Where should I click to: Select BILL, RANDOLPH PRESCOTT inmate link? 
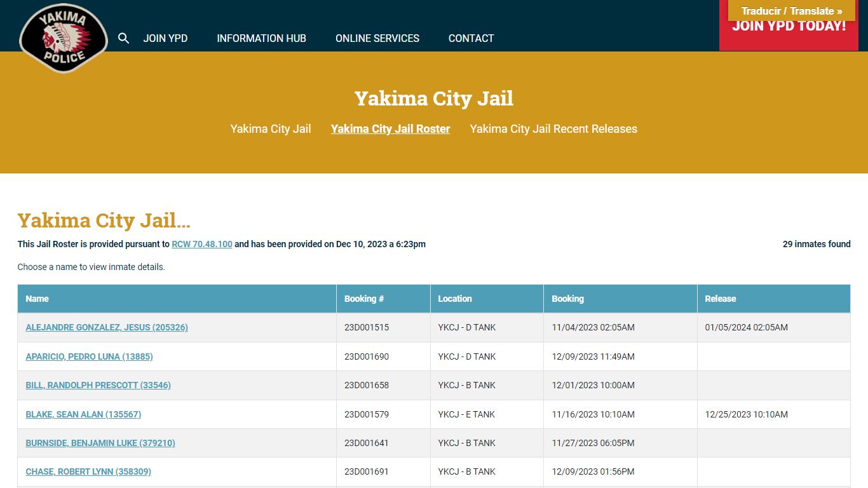pyautogui.click(x=98, y=385)
